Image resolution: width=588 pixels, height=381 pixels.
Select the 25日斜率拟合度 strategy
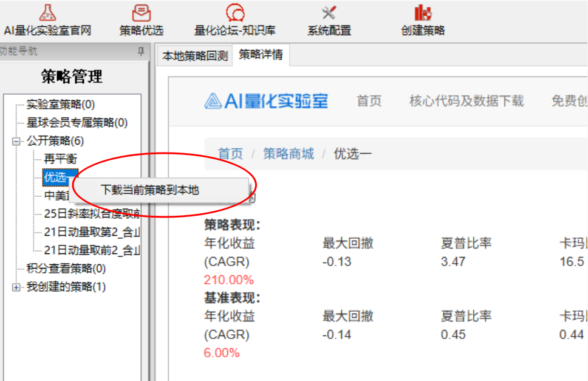point(92,214)
